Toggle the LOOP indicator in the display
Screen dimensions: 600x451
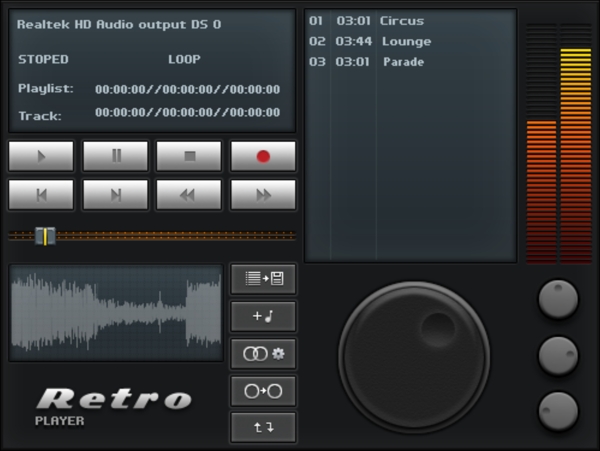point(184,59)
